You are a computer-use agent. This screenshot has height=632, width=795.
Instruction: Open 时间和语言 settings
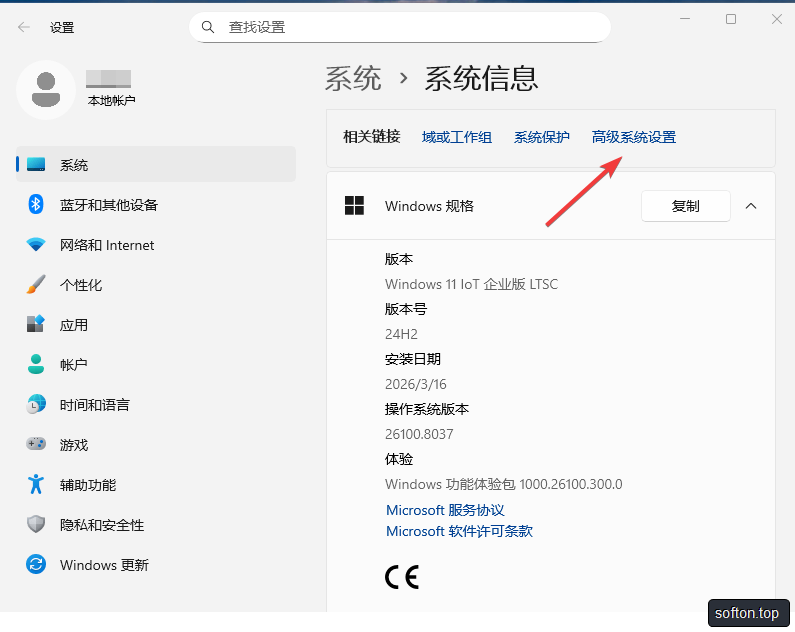(x=156, y=404)
